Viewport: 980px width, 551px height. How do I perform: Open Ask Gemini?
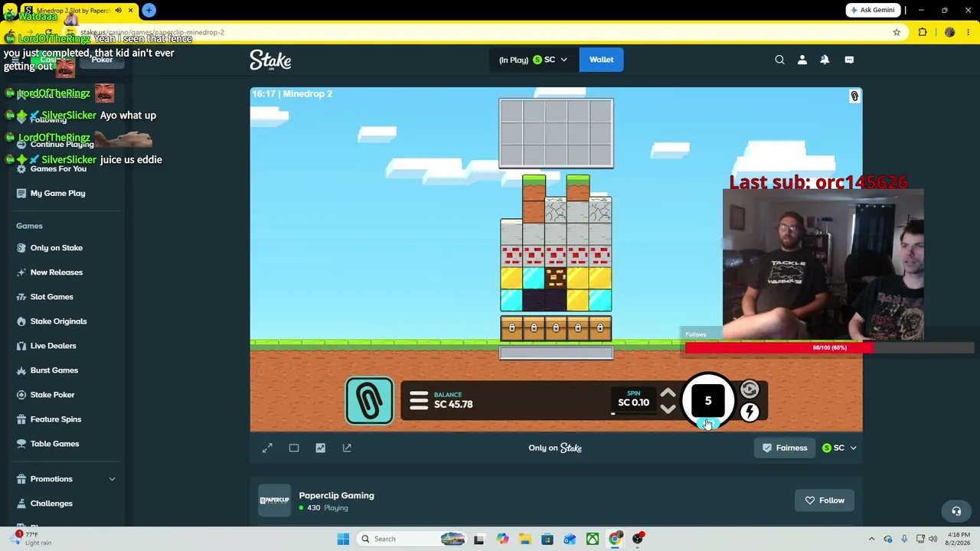872,10
